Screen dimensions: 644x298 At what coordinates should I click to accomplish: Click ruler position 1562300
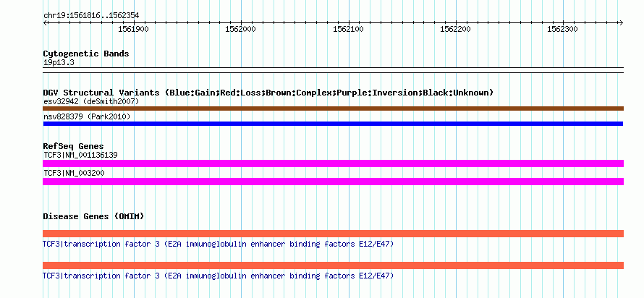563,29
